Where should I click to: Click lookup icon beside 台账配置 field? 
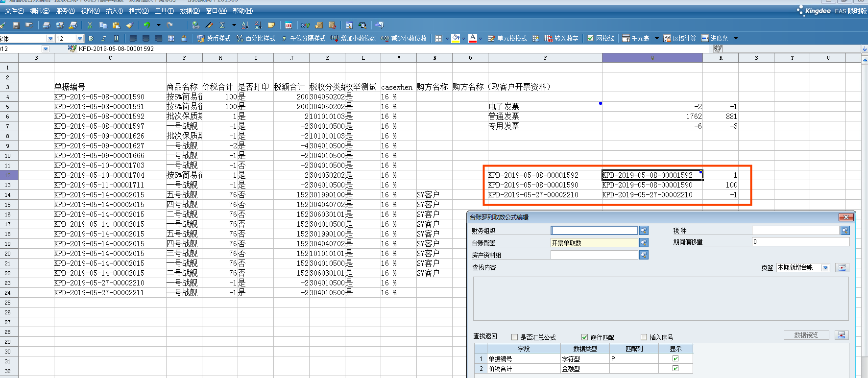(x=644, y=242)
